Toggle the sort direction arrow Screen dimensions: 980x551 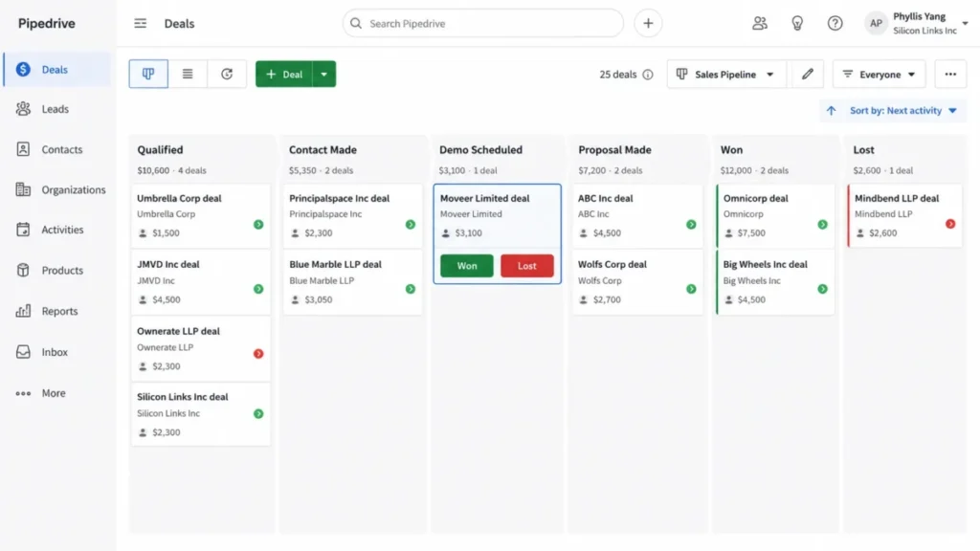pyautogui.click(x=831, y=111)
